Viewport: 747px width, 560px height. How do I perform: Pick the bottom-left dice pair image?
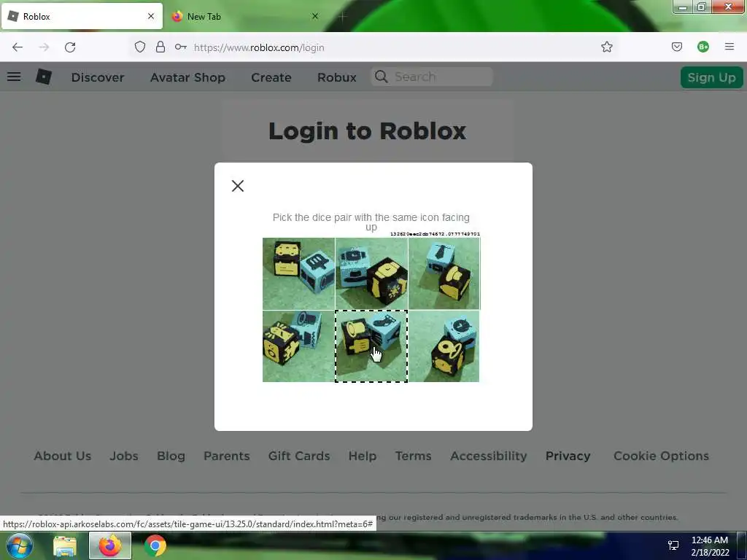click(x=298, y=346)
